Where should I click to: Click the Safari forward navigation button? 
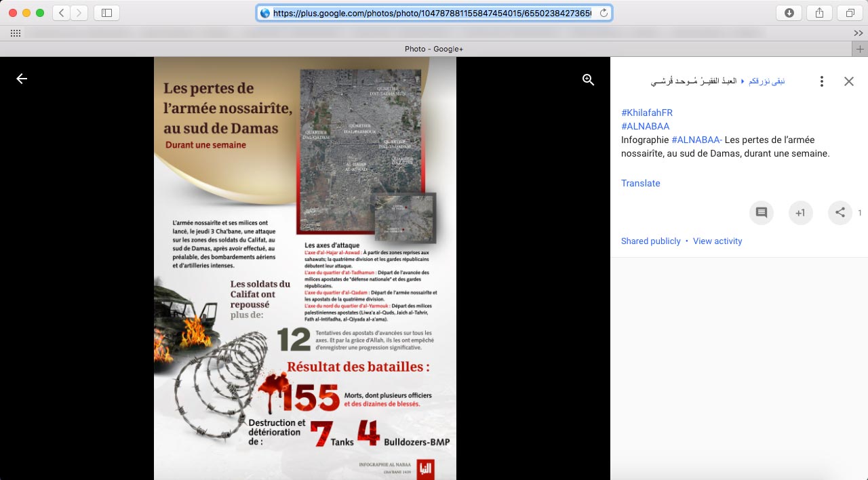[79, 13]
